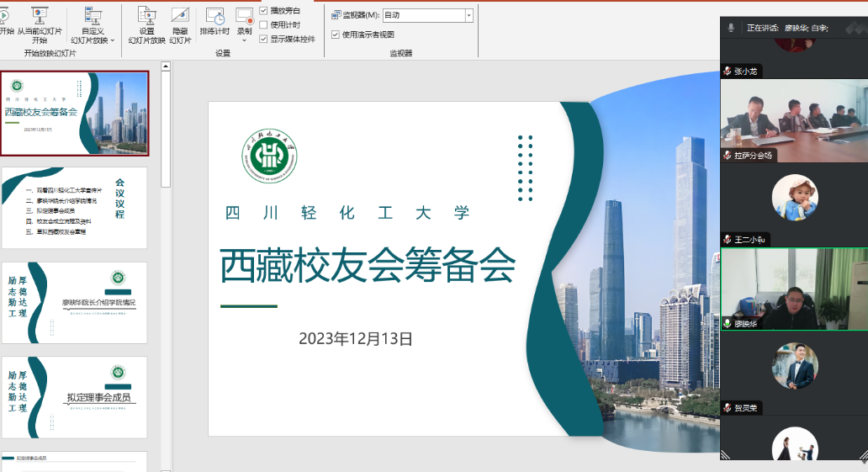The height and width of the screenshot is (472, 868).
Task: Click 拉萨分会场's muted microphone icon
Action: (x=728, y=156)
